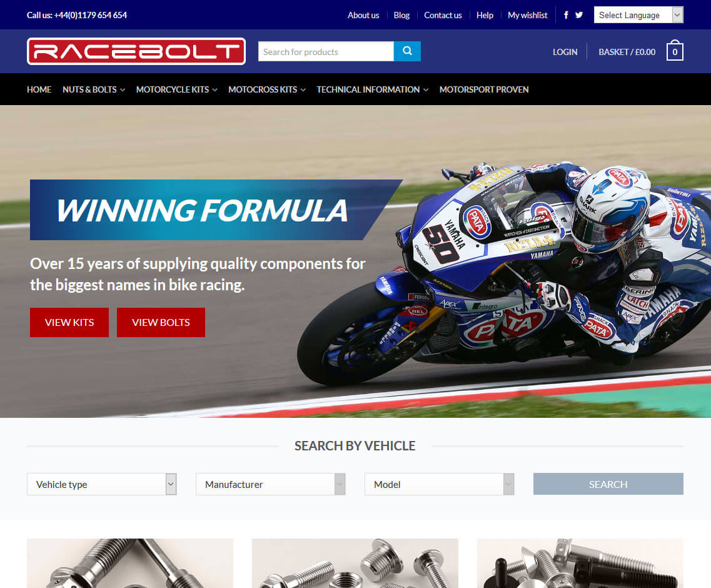Open the Vehicle type dropdown
Screen dimensions: 711x588
click(x=101, y=484)
